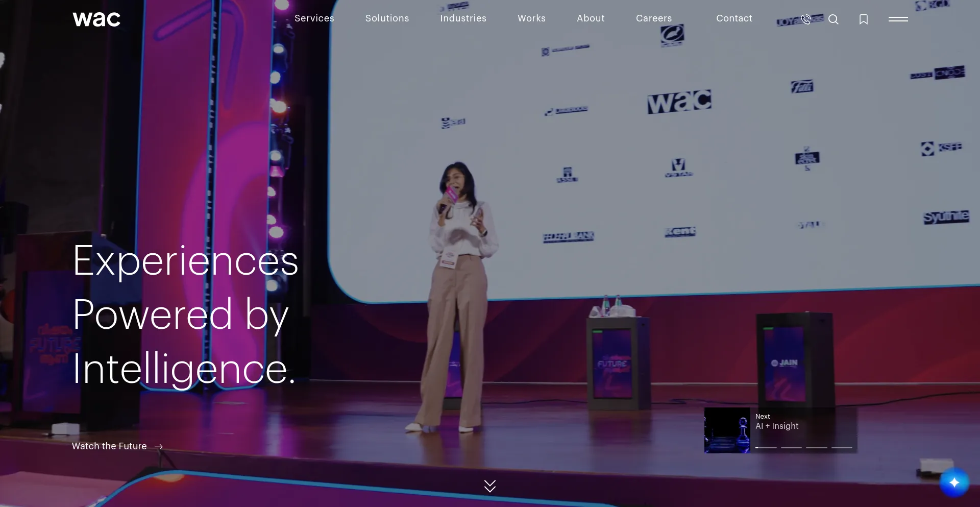
Task: Select the first slide progress indicator
Action: click(x=766, y=448)
